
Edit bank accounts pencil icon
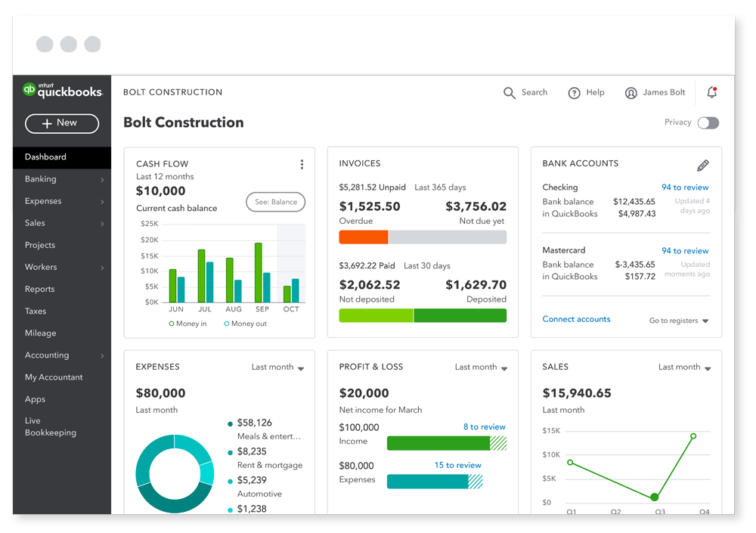[702, 166]
